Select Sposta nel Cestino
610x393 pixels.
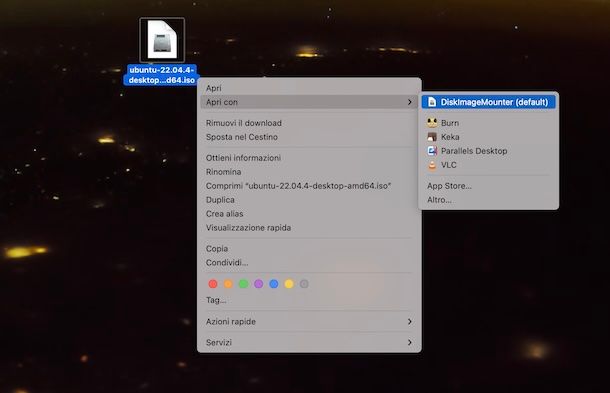click(x=309, y=137)
